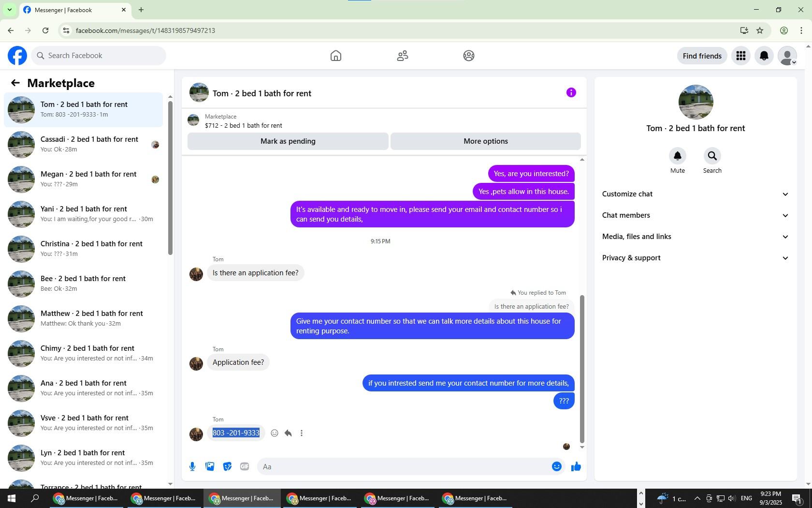Attach a photo or file
The width and height of the screenshot is (812, 508).
click(x=210, y=466)
